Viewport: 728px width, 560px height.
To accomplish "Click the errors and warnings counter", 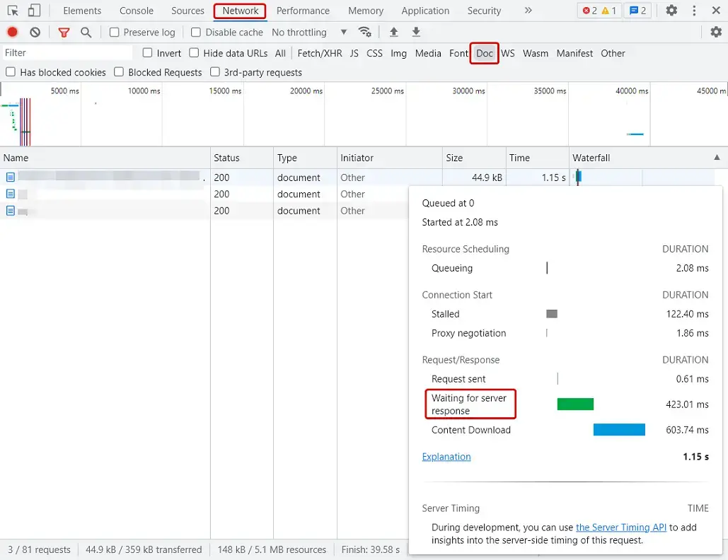I will tap(599, 10).
